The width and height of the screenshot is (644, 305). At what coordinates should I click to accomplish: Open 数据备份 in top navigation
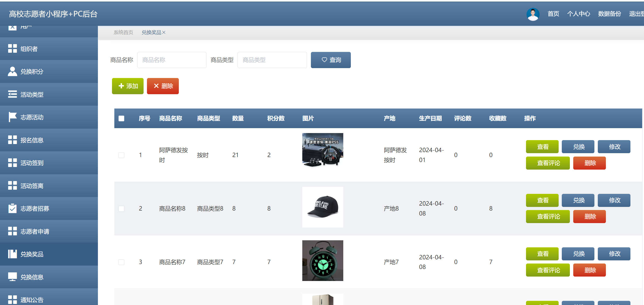609,14
